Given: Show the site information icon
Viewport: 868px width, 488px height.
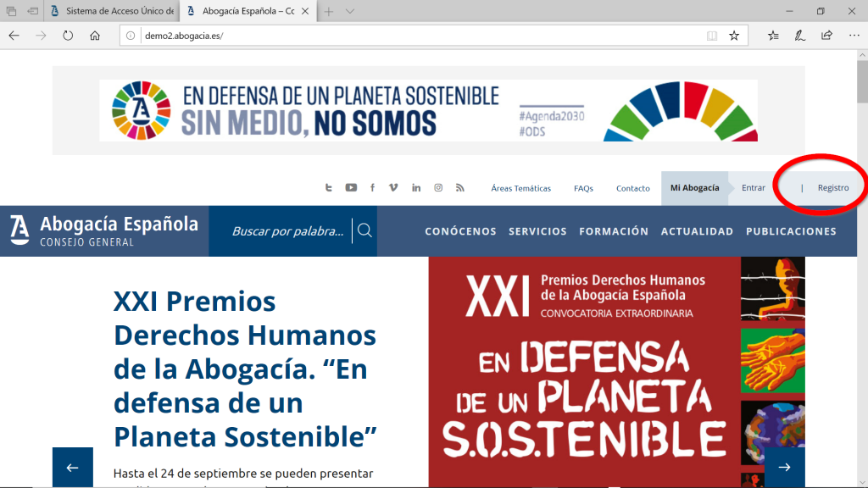Looking at the screenshot, I should [x=130, y=36].
